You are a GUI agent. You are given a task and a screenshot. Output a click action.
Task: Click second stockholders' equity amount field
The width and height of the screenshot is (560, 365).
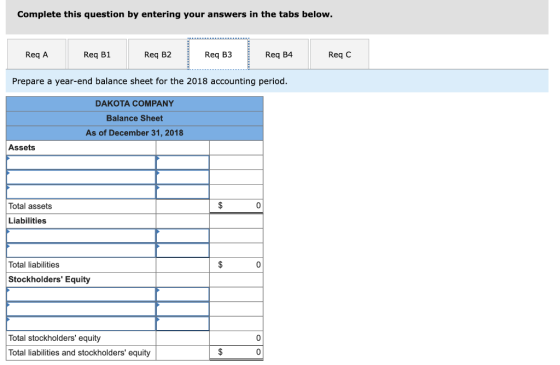182,309
